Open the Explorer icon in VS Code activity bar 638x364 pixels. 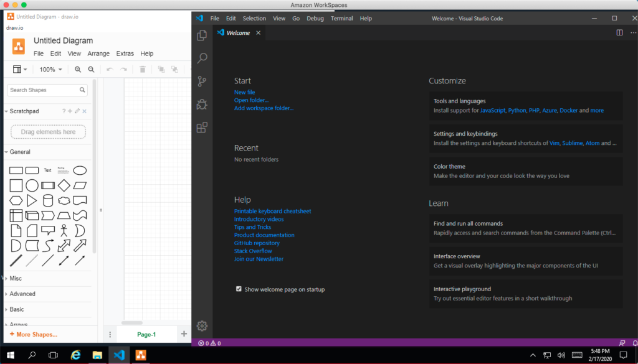pyautogui.click(x=202, y=35)
